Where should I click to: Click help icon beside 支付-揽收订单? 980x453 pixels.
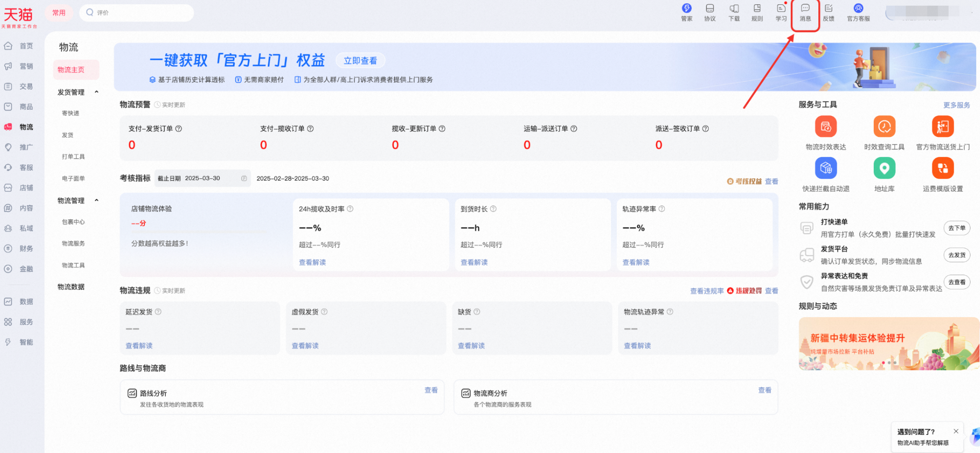[x=310, y=129]
